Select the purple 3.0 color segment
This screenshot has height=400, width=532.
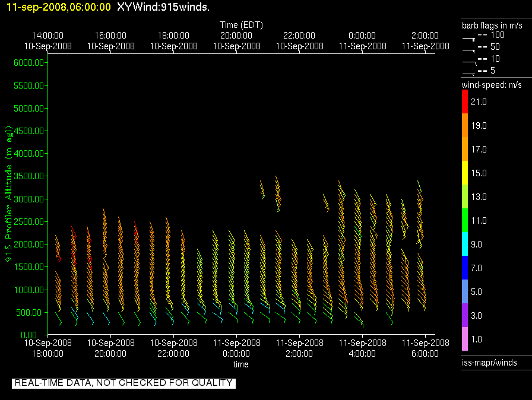coord(465,315)
